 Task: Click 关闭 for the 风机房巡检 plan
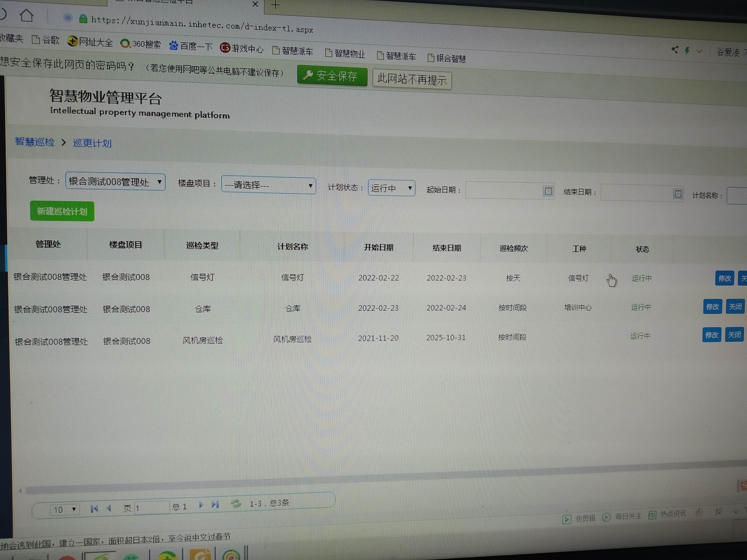734,335
